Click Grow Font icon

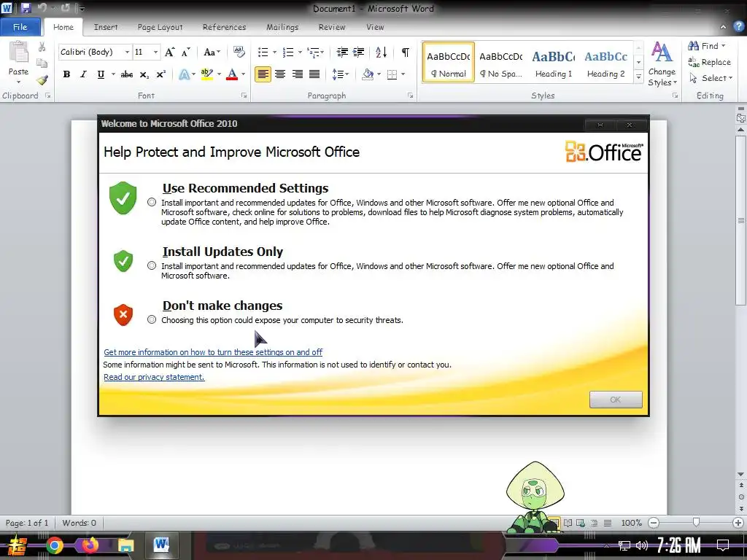169,52
